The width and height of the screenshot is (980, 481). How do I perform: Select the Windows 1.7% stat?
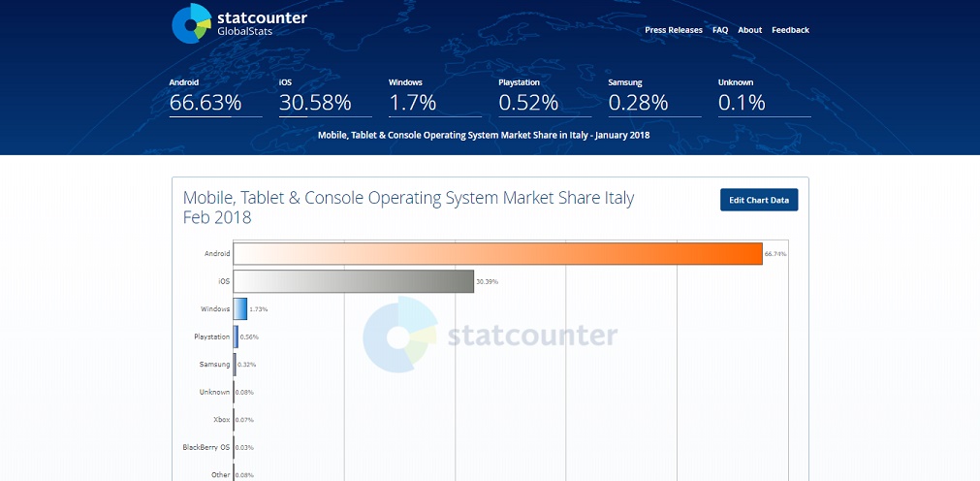[435, 97]
